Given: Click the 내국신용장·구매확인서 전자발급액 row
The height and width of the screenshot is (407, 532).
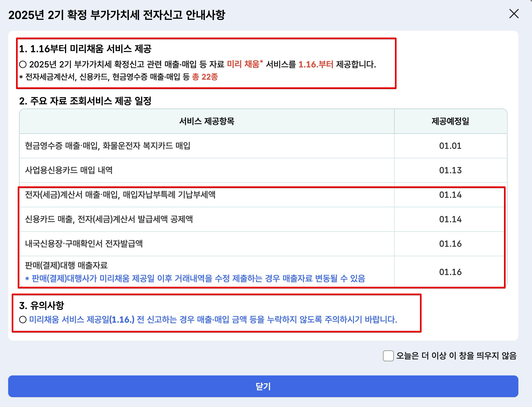Looking at the screenshot, I should (x=84, y=244).
